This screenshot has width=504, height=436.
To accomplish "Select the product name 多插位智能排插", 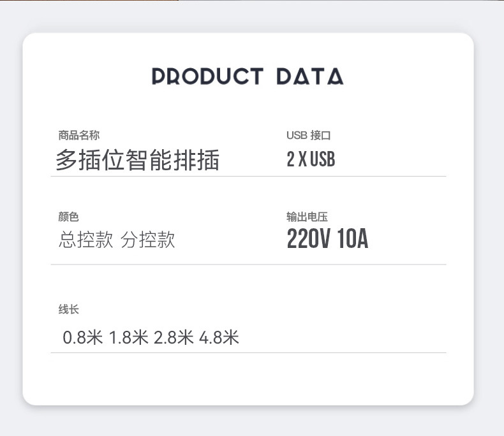I will click(x=137, y=161).
